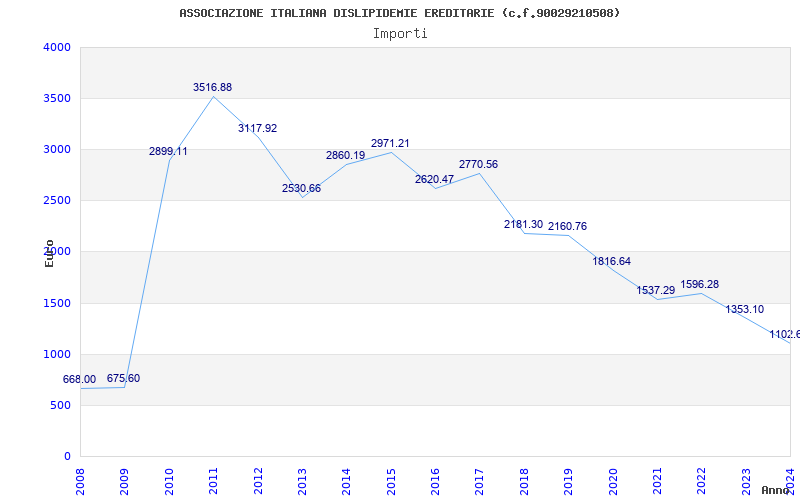Click the 2860.19 value label

[x=345, y=156]
